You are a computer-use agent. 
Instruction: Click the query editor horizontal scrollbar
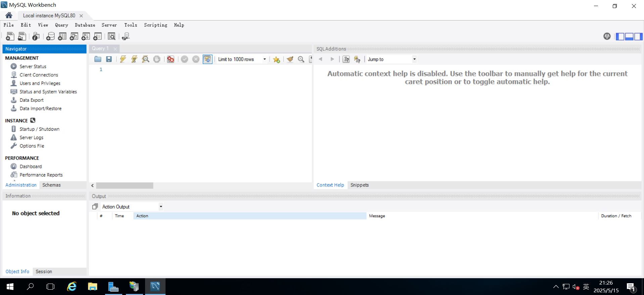coord(125,185)
